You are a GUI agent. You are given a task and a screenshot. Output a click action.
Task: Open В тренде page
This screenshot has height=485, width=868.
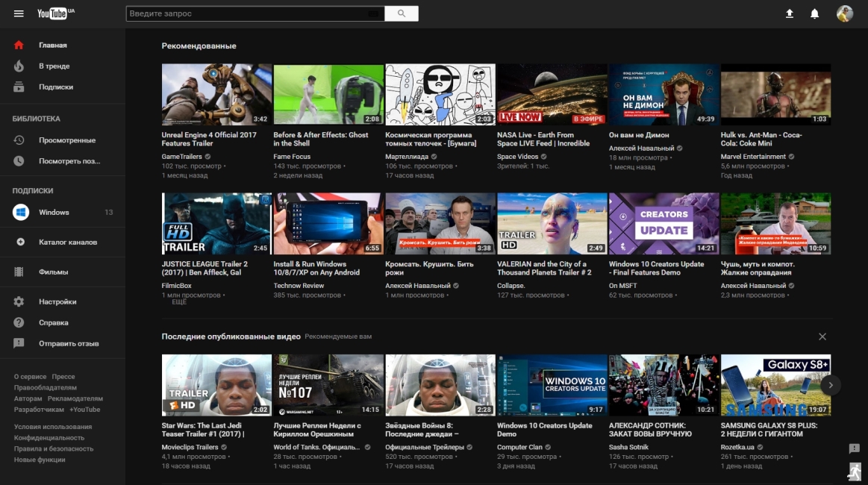54,66
